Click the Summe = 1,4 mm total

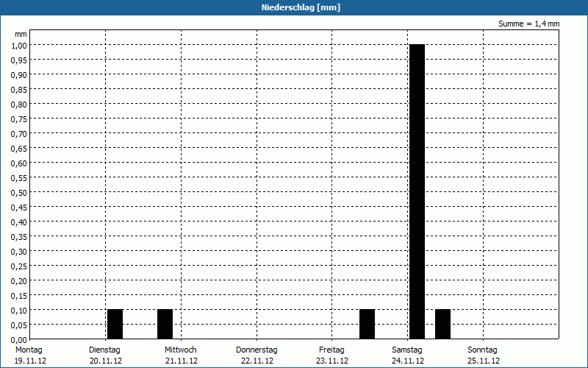tap(528, 24)
